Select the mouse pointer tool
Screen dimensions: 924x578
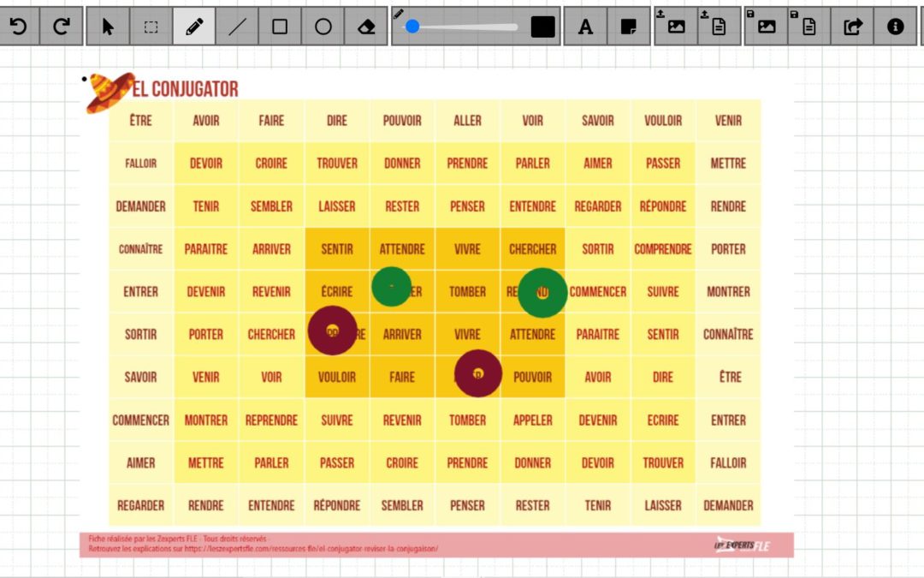point(108,27)
